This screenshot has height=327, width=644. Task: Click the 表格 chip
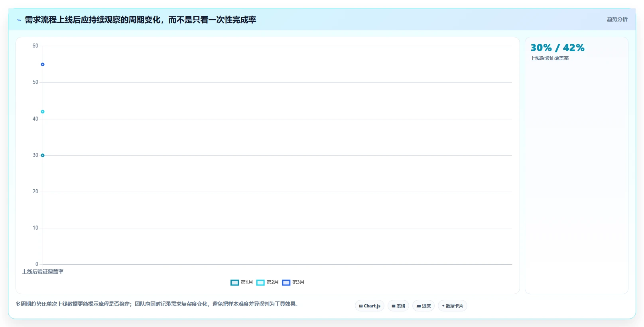(x=398, y=306)
